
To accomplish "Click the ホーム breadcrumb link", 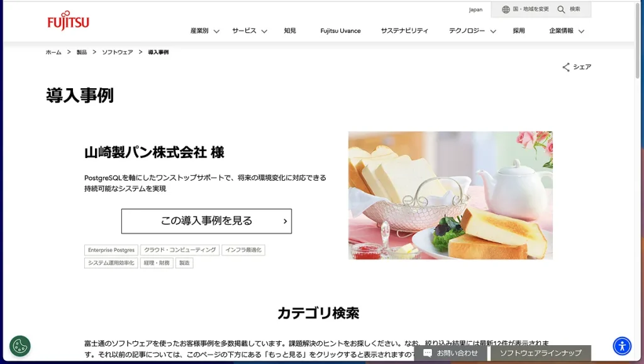I will click(x=53, y=52).
